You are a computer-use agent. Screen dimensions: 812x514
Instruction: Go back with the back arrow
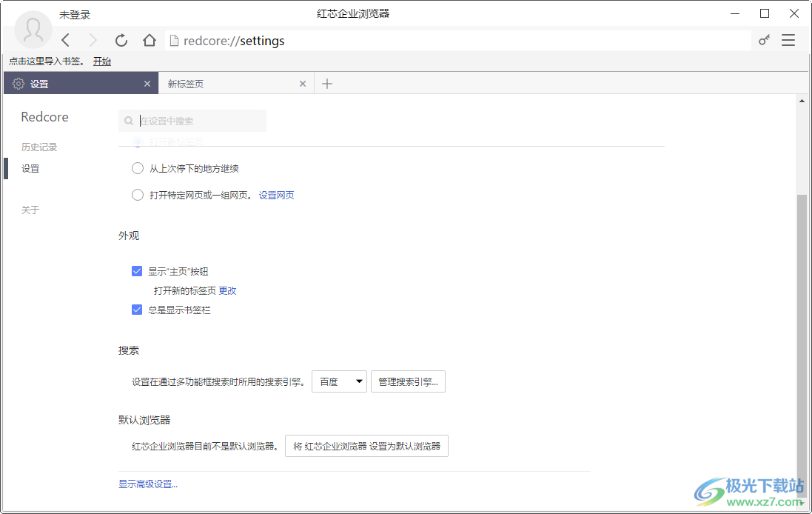(66, 41)
